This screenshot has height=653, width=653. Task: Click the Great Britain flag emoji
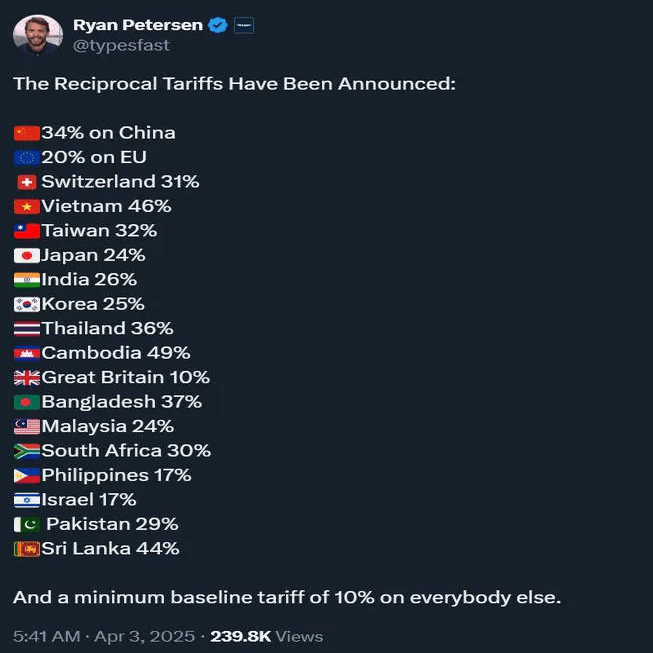click(27, 378)
